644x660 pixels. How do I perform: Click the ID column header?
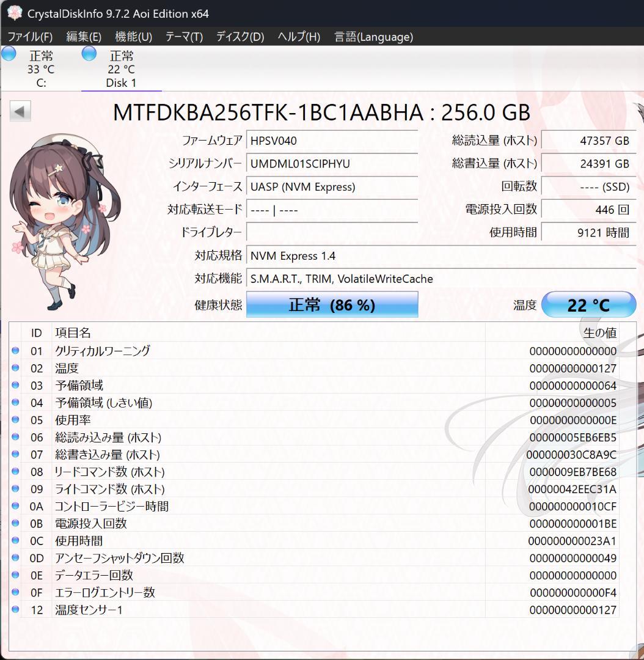tap(36, 333)
